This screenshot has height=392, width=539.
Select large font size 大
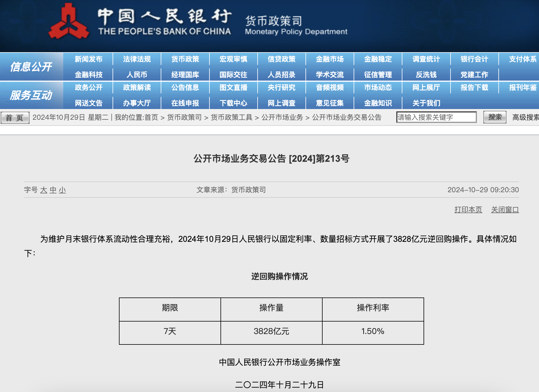(x=44, y=190)
